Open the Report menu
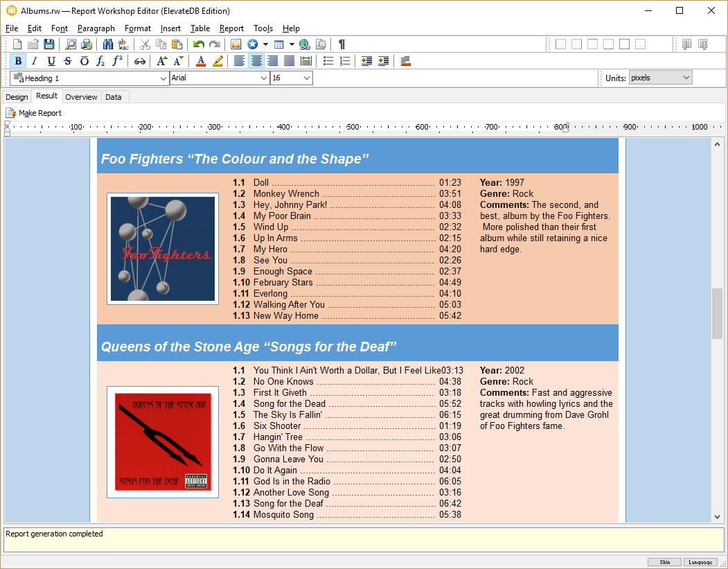The width and height of the screenshot is (728, 569). pyautogui.click(x=231, y=28)
